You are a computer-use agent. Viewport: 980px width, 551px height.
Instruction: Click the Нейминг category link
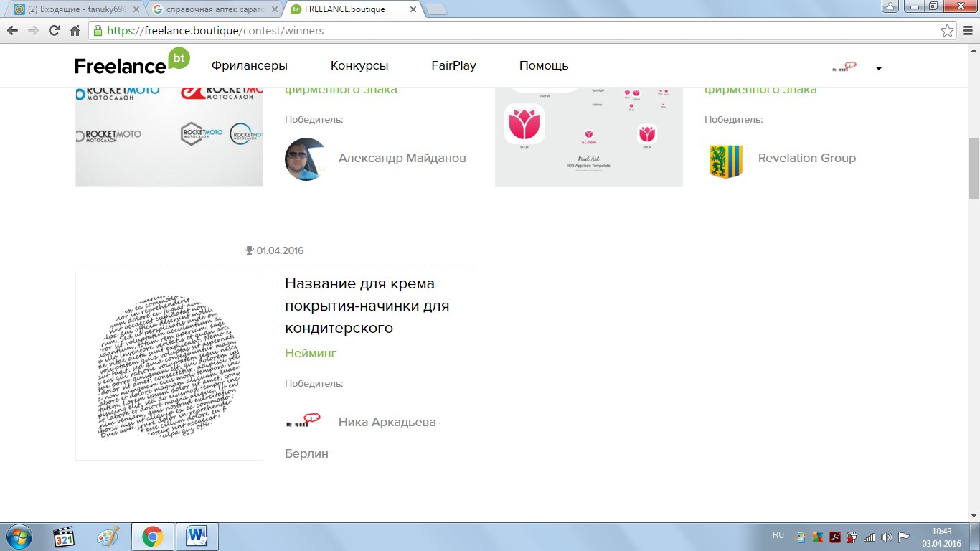tap(311, 353)
